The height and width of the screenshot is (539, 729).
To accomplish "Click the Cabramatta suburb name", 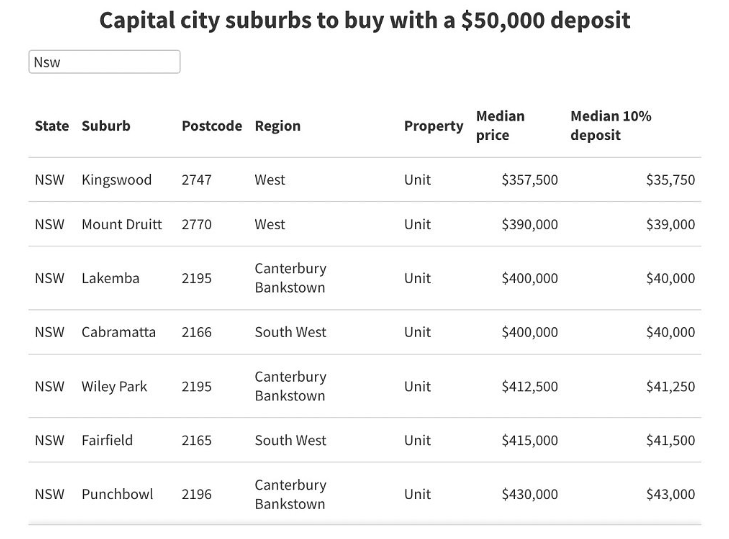I will (119, 332).
